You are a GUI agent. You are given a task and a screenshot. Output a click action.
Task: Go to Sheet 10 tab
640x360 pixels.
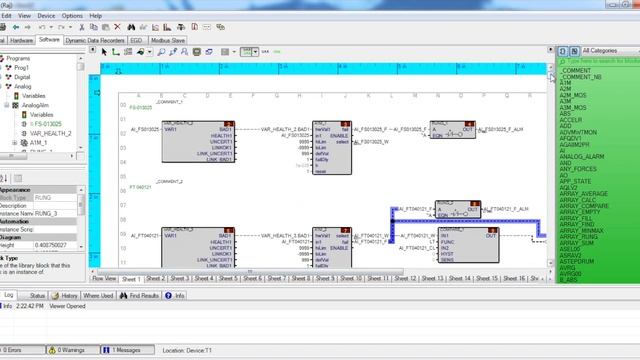351,278
